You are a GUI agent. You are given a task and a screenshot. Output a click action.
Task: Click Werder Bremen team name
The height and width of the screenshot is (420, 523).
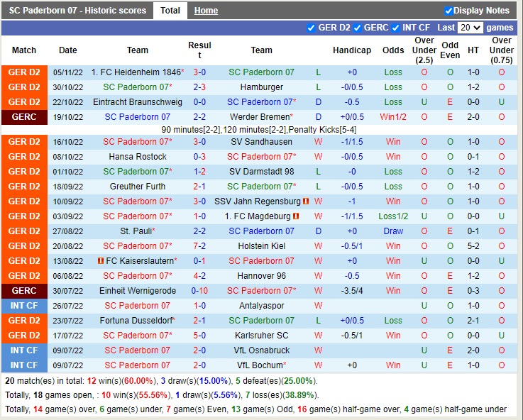tap(260, 117)
